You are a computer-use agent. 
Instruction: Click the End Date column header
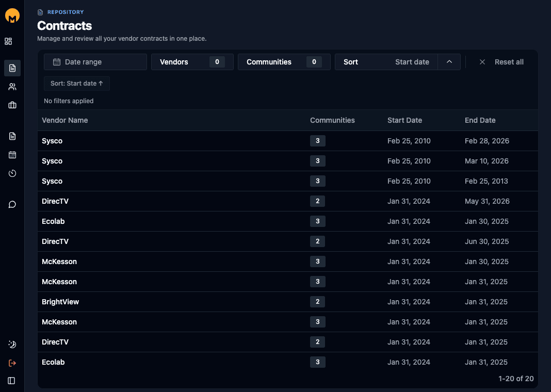pyautogui.click(x=480, y=120)
